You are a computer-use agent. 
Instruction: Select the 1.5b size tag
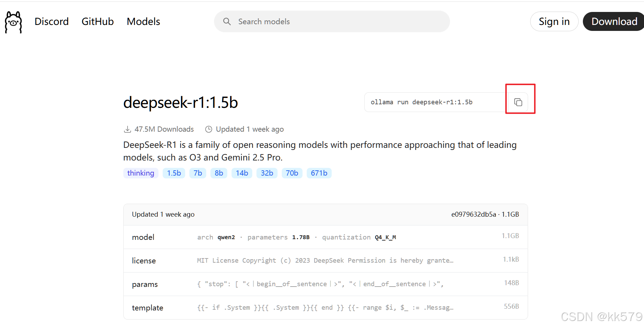pyautogui.click(x=174, y=173)
